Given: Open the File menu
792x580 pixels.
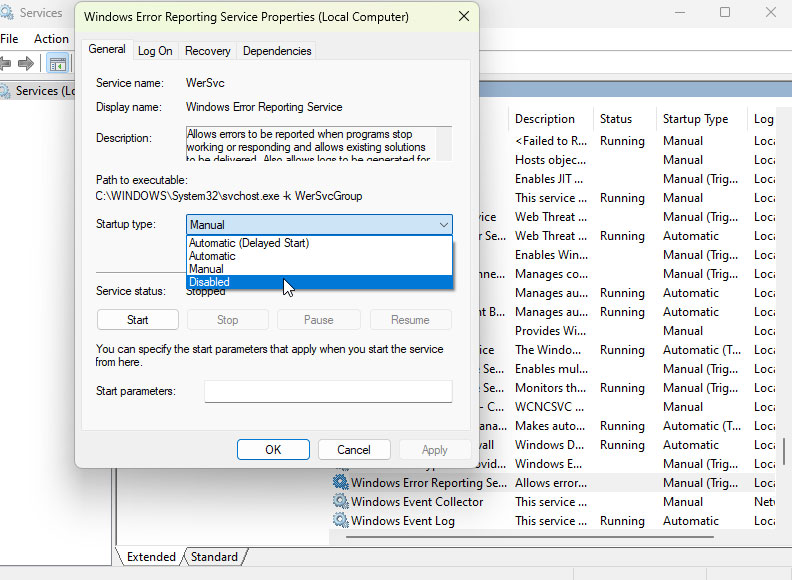Looking at the screenshot, I should tap(10, 39).
